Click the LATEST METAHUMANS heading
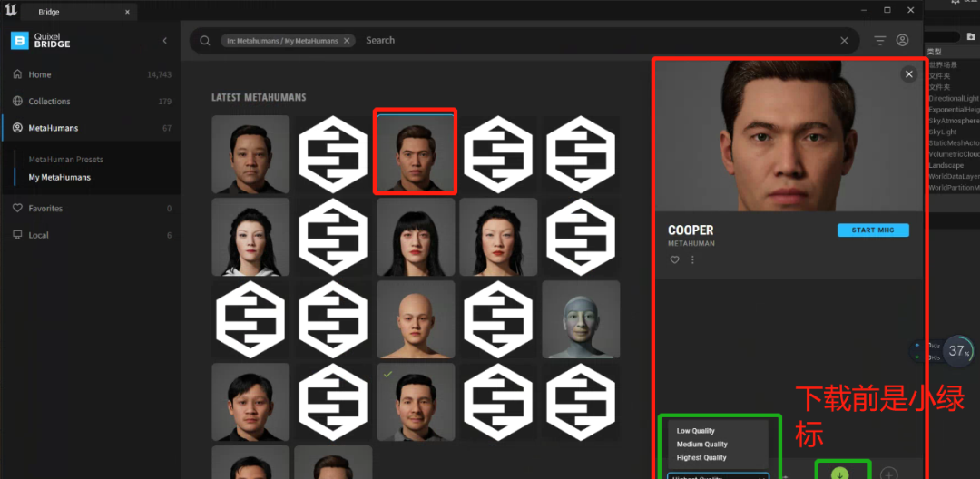This screenshot has width=980, height=479. click(x=259, y=97)
